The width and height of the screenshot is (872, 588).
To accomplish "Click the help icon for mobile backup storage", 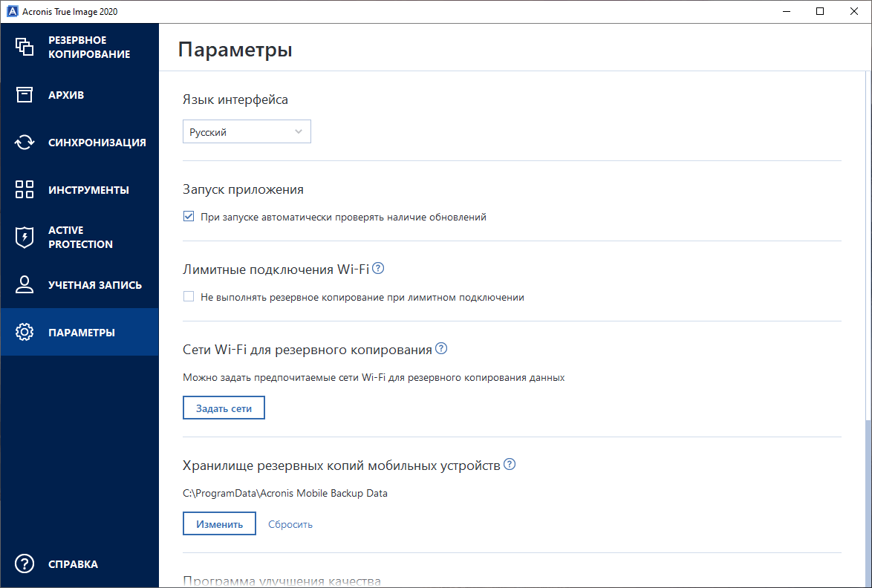I will pyautogui.click(x=510, y=464).
